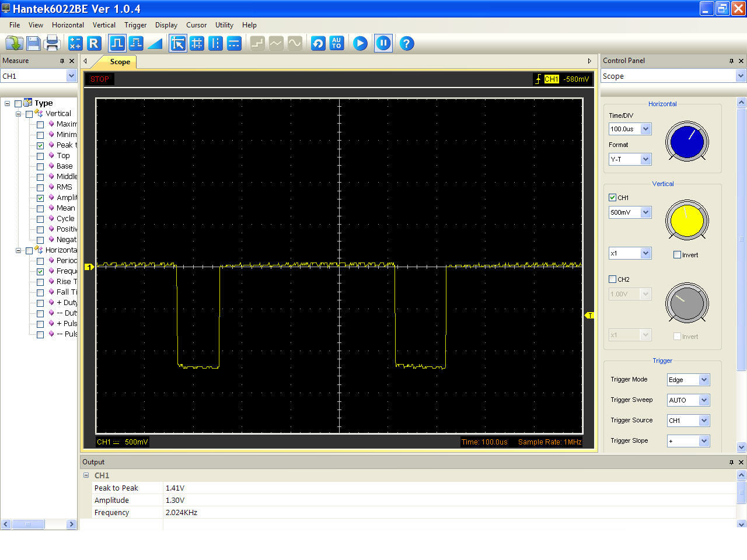
Task: Open Help via the question mark icon
Action: (407, 43)
